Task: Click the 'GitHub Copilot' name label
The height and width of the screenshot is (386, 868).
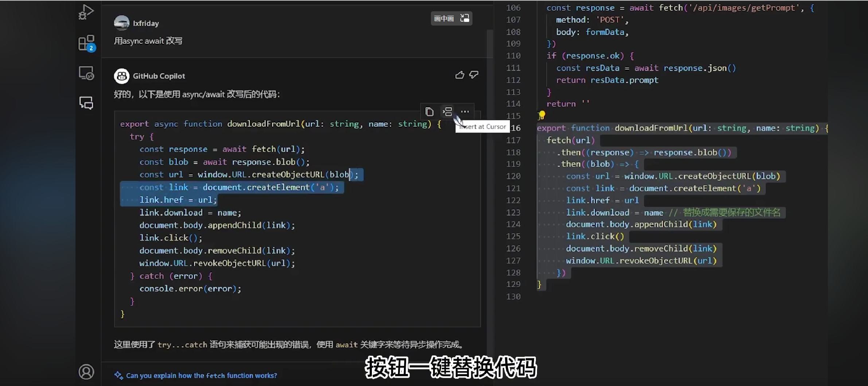Action: (159, 76)
